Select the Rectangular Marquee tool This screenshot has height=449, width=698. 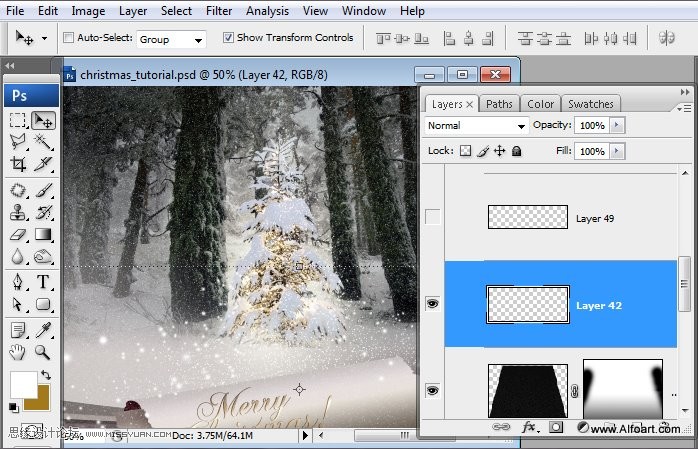point(18,121)
